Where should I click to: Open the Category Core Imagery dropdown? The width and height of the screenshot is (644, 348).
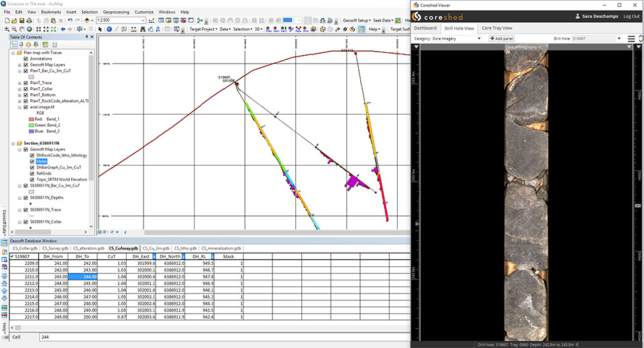[457, 38]
